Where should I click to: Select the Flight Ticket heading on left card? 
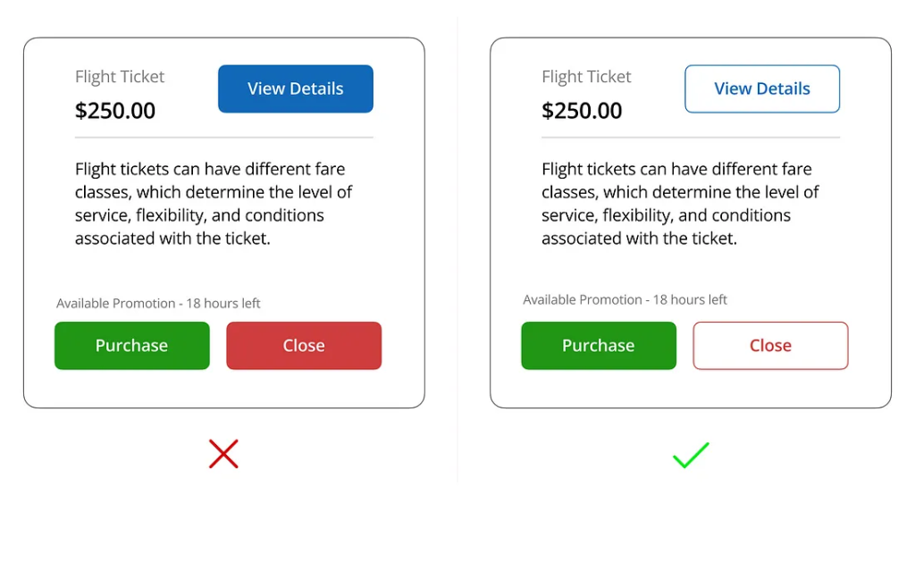[x=120, y=77]
